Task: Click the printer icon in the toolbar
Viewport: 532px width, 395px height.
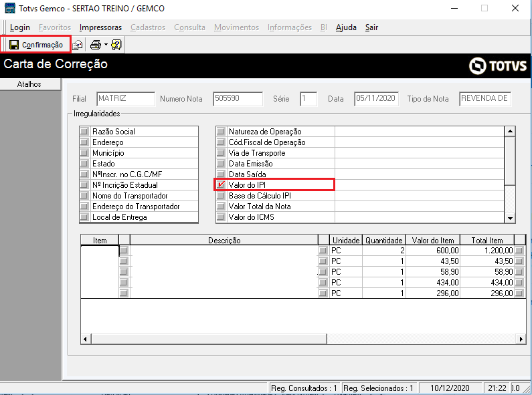Action: pos(95,45)
